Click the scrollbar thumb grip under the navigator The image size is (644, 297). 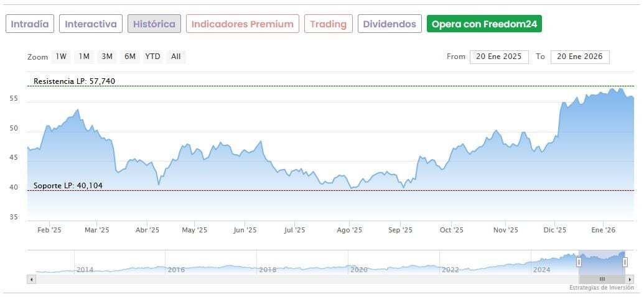(x=602, y=280)
